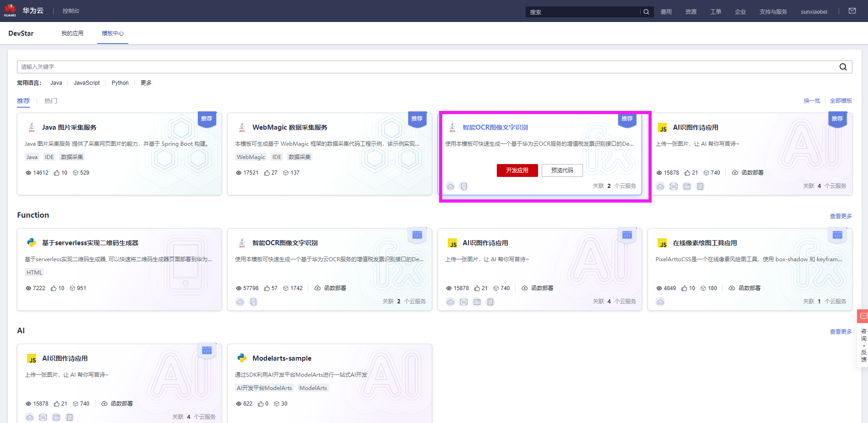The width and height of the screenshot is (868, 423).
Task: Filter templates by JavaScript language
Action: tap(87, 83)
